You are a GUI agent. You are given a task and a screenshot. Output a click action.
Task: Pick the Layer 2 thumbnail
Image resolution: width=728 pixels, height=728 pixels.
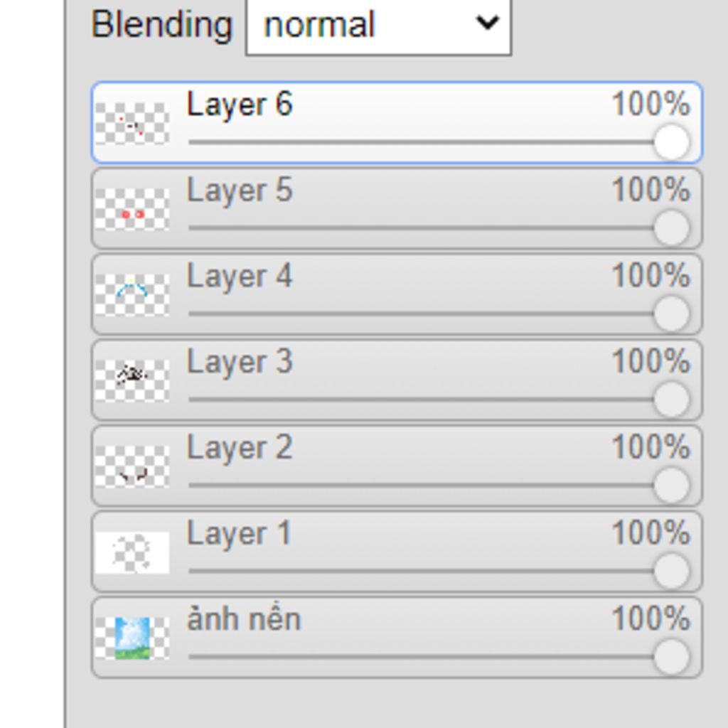[x=132, y=466]
